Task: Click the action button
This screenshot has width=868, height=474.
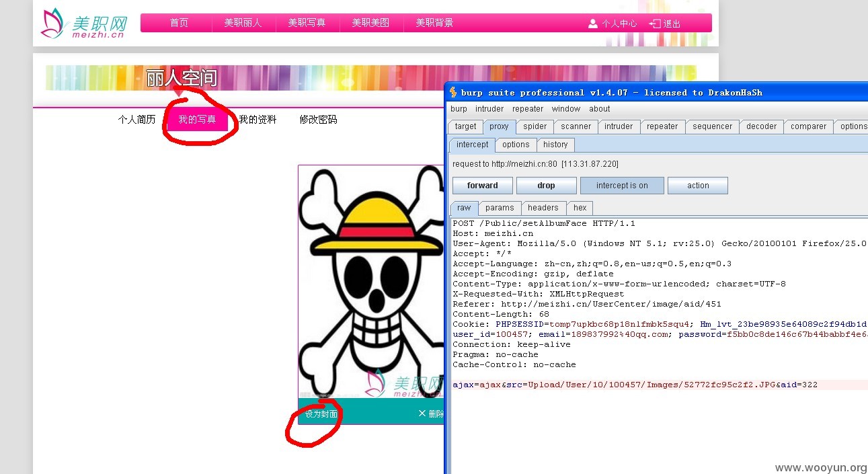Action: 698,186
